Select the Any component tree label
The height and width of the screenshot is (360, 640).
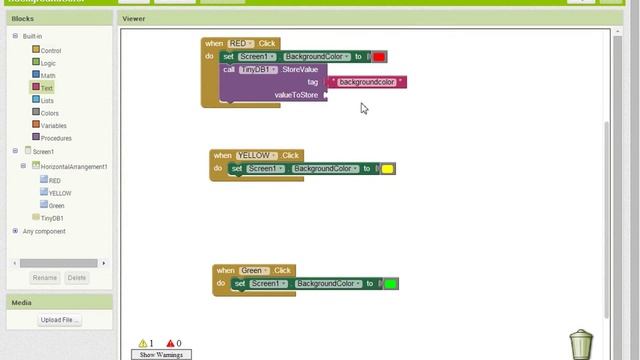44,231
